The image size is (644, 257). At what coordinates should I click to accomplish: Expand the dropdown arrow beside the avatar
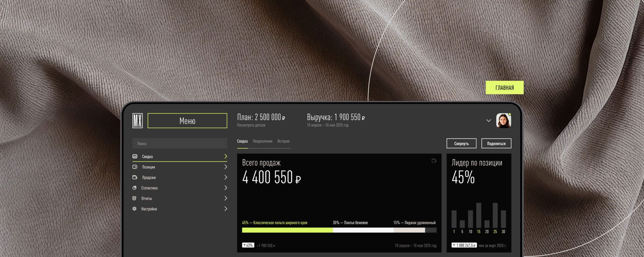point(488,121)
